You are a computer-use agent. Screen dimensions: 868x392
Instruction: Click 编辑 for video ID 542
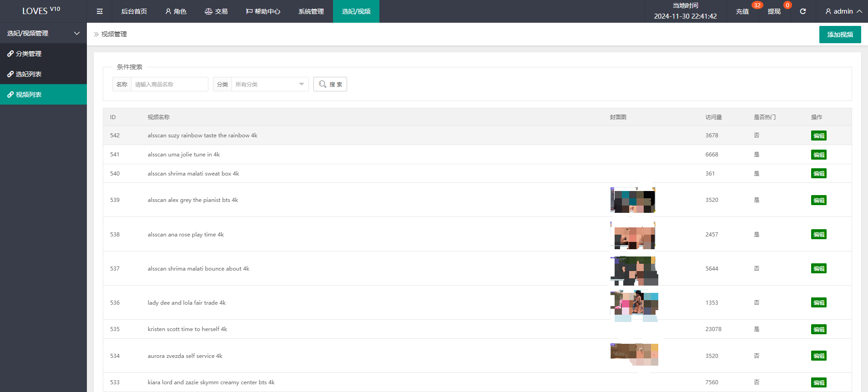point(818,136)
